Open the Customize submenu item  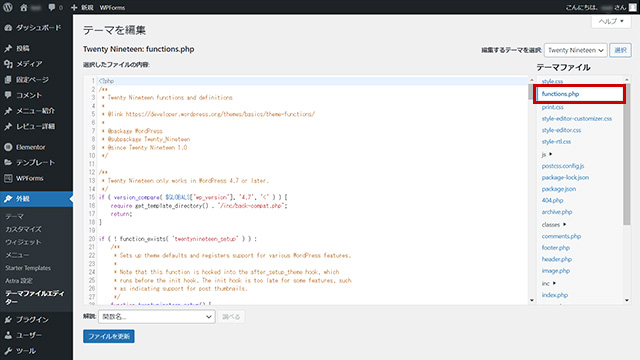coord(23,229)
